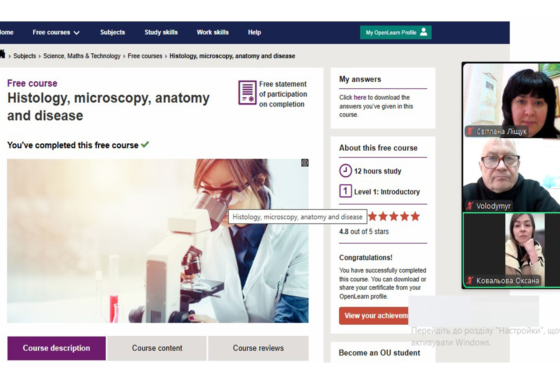Click the Level 1 number badge icon
Viewport: 560px width, 392px height.
click(x=345, y=191)
